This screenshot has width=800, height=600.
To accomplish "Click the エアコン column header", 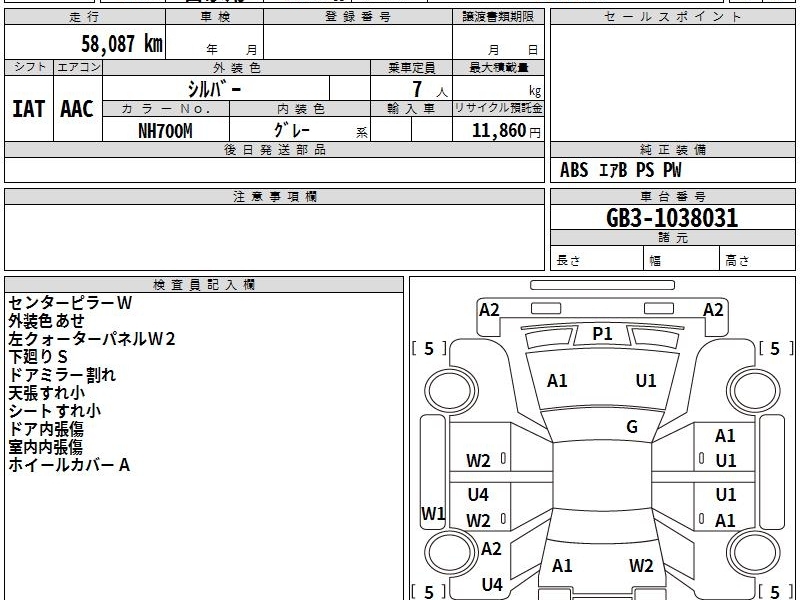I will (x=78, y=67).
